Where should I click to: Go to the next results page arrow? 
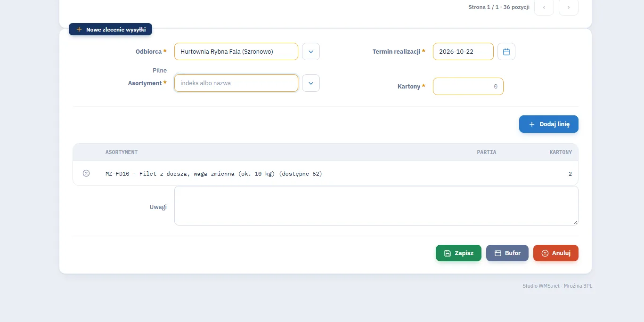click(x=569, y=7)
